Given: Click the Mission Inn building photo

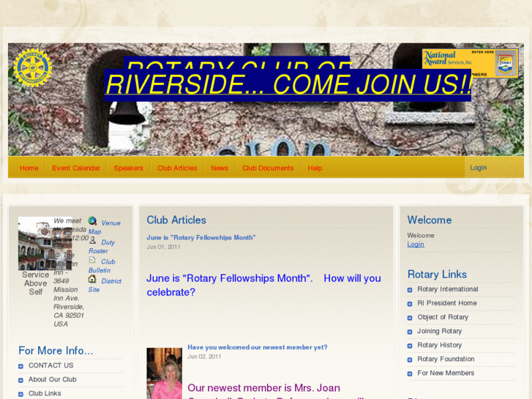Looking at the screenshot, I should tap(45, 244).
